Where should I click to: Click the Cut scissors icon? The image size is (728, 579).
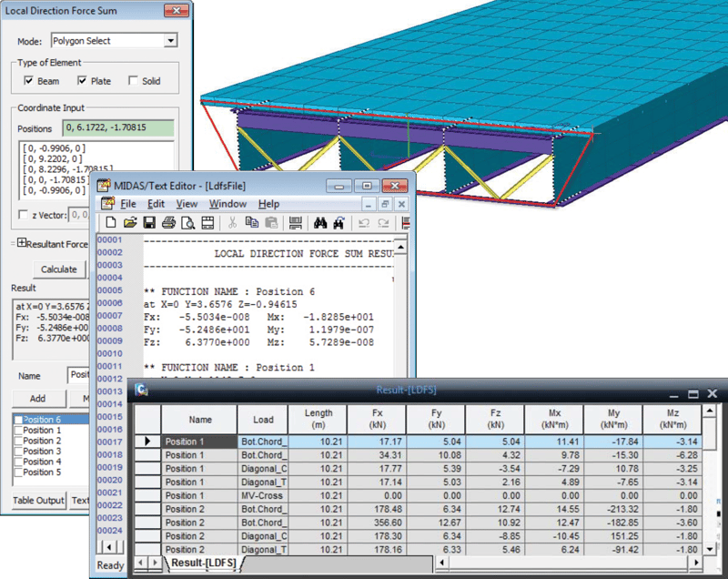[232, 222]
